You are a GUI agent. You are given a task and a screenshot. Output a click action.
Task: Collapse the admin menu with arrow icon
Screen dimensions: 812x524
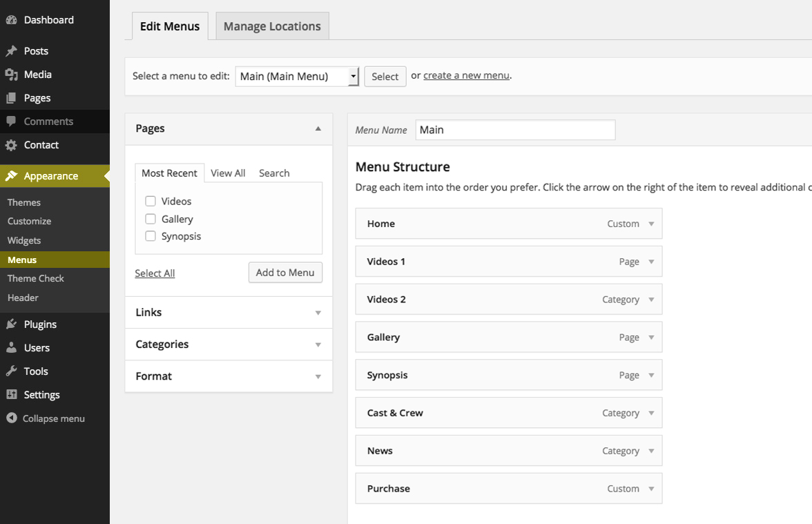coord(11,418)
